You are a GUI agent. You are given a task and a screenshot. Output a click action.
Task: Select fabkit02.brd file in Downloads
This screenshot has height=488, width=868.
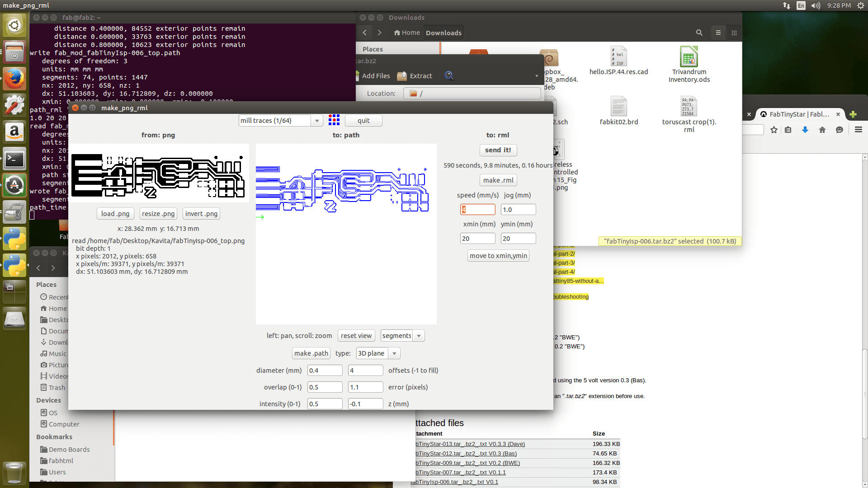point(618,111)
